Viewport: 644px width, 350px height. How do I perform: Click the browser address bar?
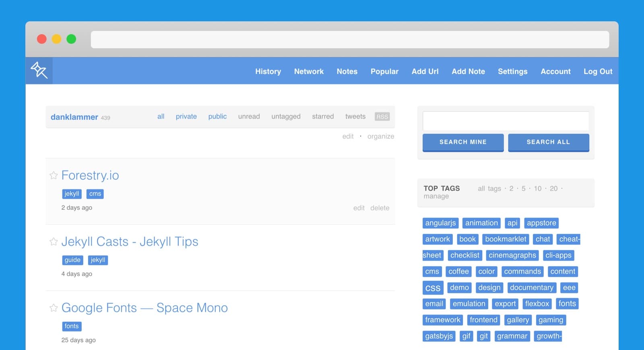pyautogui.click(x=350, y=39)
